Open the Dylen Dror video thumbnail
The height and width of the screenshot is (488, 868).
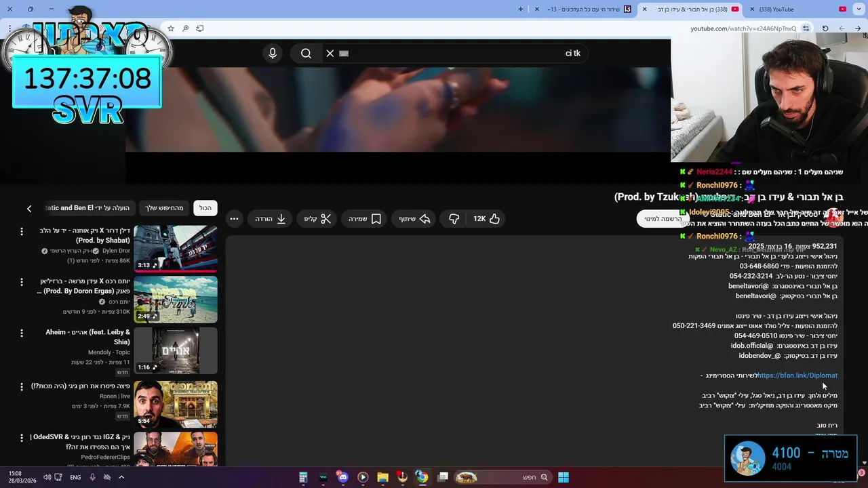pyautogui.click(x=176, y=249)
